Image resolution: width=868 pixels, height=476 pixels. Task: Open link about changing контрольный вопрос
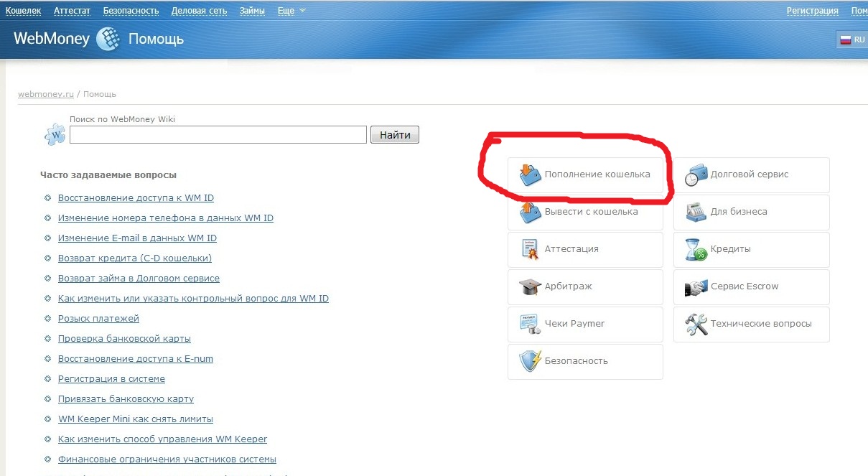point(193,299)
